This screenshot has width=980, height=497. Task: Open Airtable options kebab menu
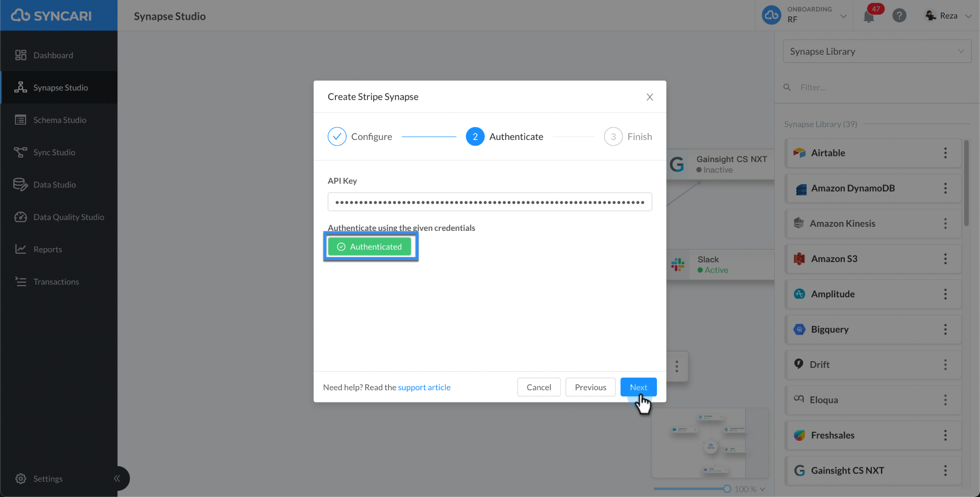pos(945,153)
